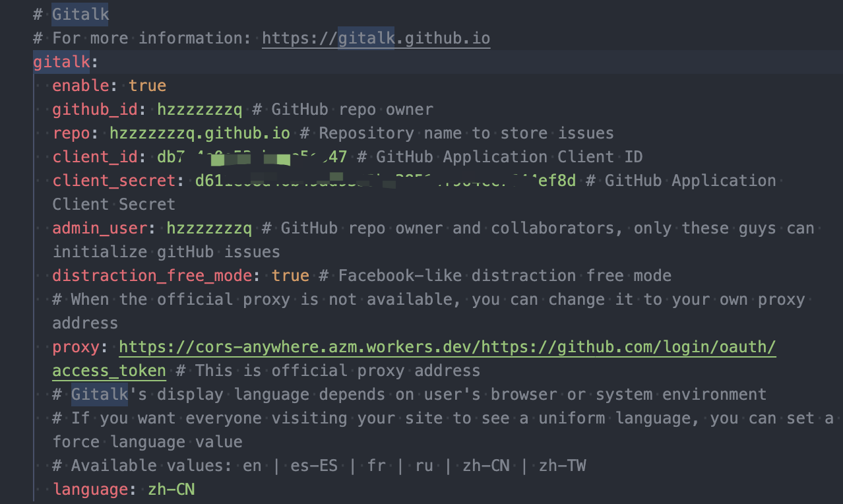Click highlighted 'Gitalk' in display language comment
This screenshot has height=504, width=843.
pyautogui.click(x=100, y=394)
